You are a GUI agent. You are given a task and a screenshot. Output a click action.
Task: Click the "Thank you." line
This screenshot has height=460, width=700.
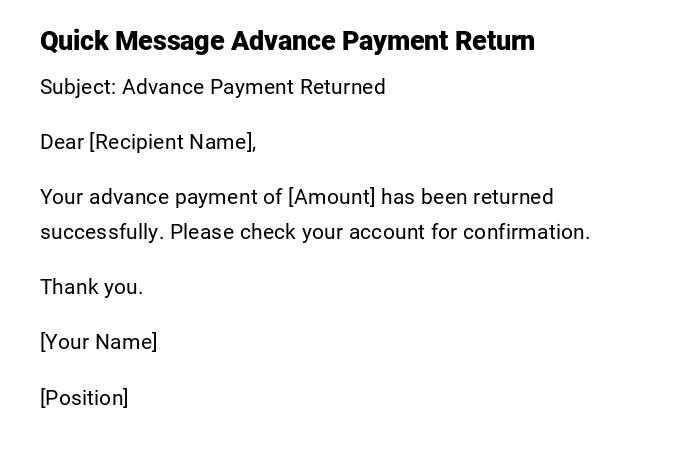pos(91,287)
